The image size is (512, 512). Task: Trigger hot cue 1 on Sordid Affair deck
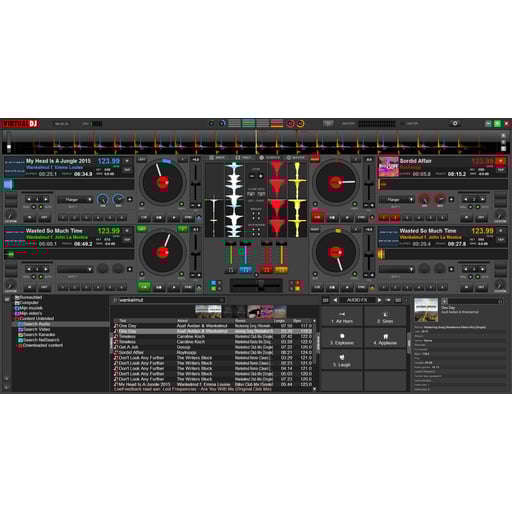(x=384, y=218)
